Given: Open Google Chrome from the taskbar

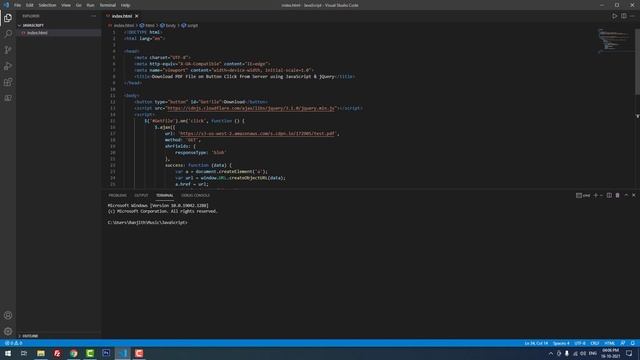Looking at the screenshot, I should [73, 353].
